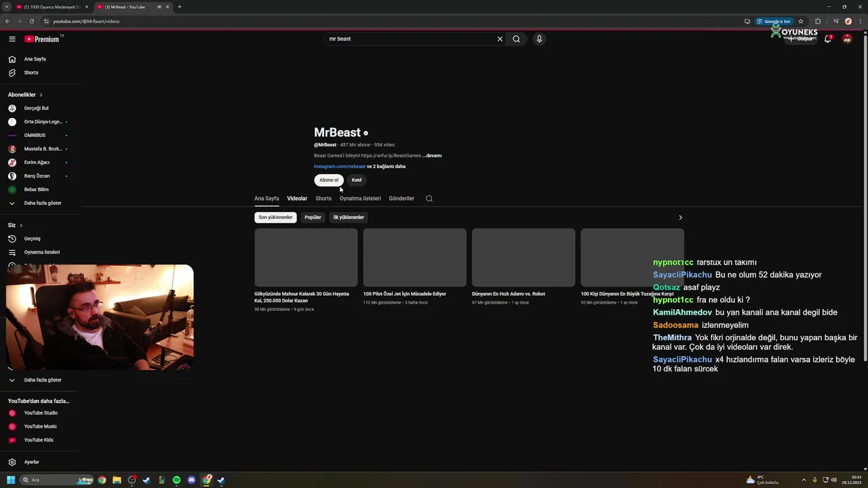Viewport: 868px width, 488px height.
Task: Open the Siz section chevron
Action: pyautogui.click(x=21, y=225)
